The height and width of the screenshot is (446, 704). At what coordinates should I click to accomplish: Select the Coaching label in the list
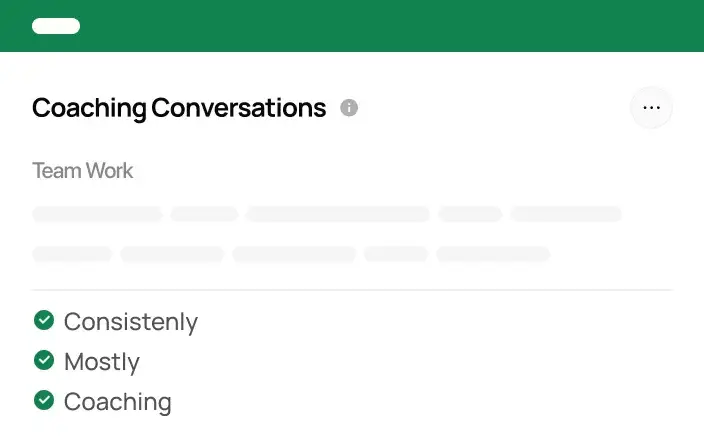click(x=117, y=402)
